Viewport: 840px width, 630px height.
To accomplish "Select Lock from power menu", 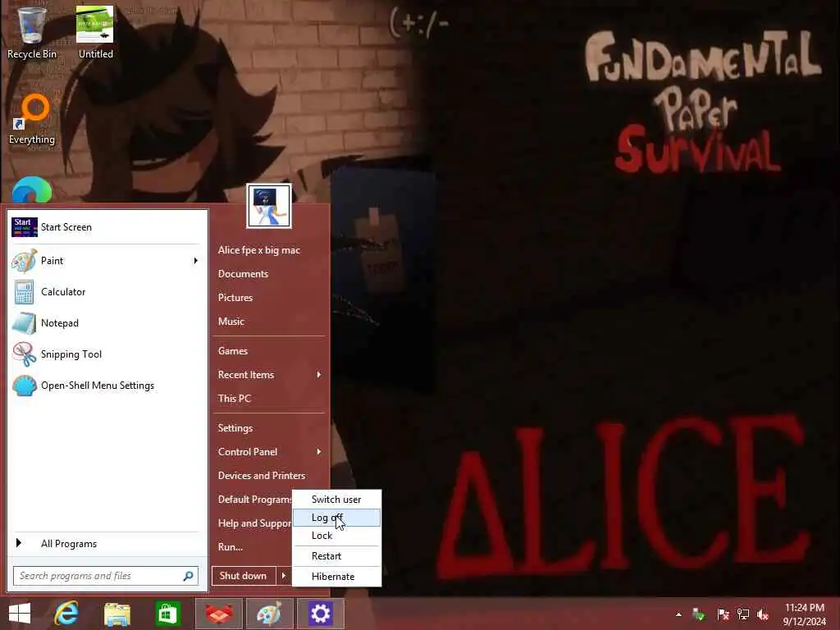I will pos(336,536).
